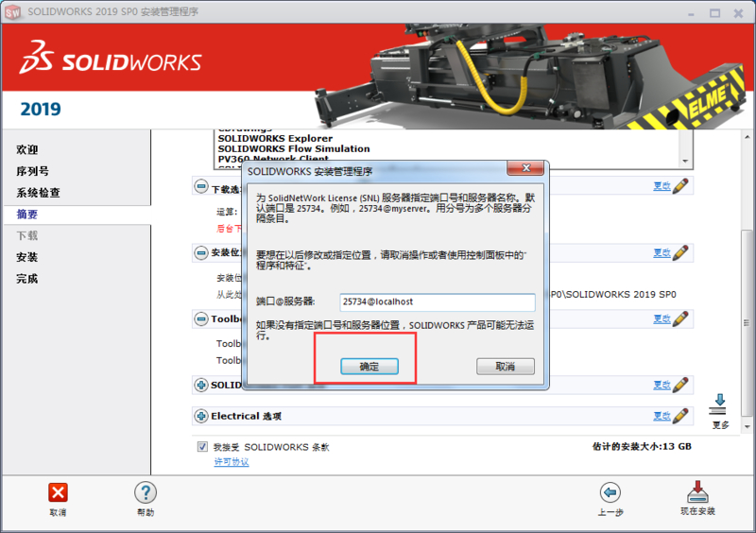Expand the SOLIDWORKS section with plus icon

pyautogui.click(x=201, y=385)
